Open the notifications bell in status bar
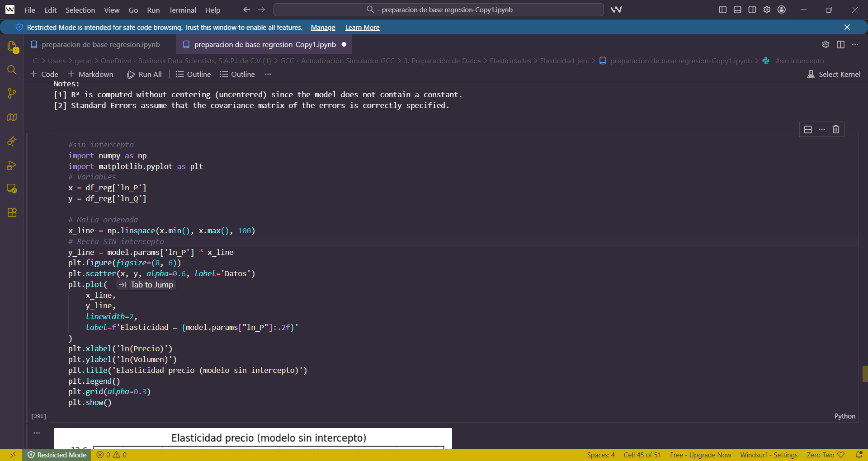The width and height of the screenshot is (868, 461). click(x=859, y=455)
